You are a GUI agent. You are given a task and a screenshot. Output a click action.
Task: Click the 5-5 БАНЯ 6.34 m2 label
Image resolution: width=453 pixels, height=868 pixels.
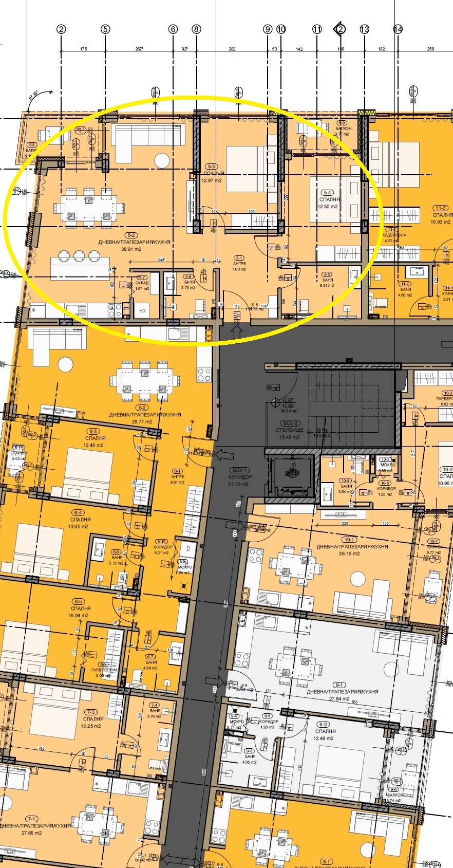pyautogui.click(x=327, y=280)
